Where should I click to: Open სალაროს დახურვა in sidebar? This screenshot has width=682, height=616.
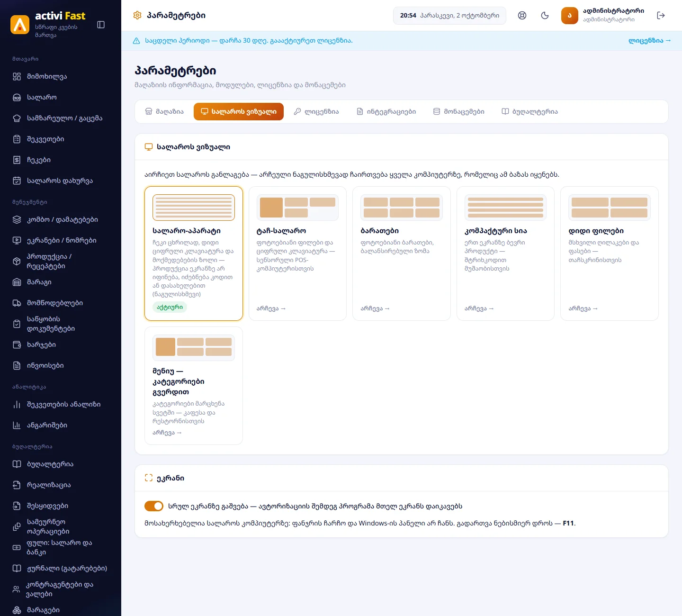pos(61,181)
